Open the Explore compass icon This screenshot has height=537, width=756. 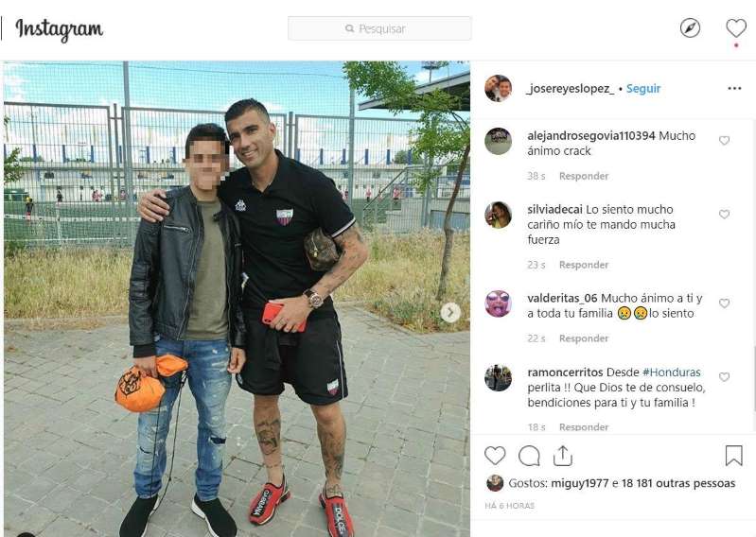coord(690,28)
